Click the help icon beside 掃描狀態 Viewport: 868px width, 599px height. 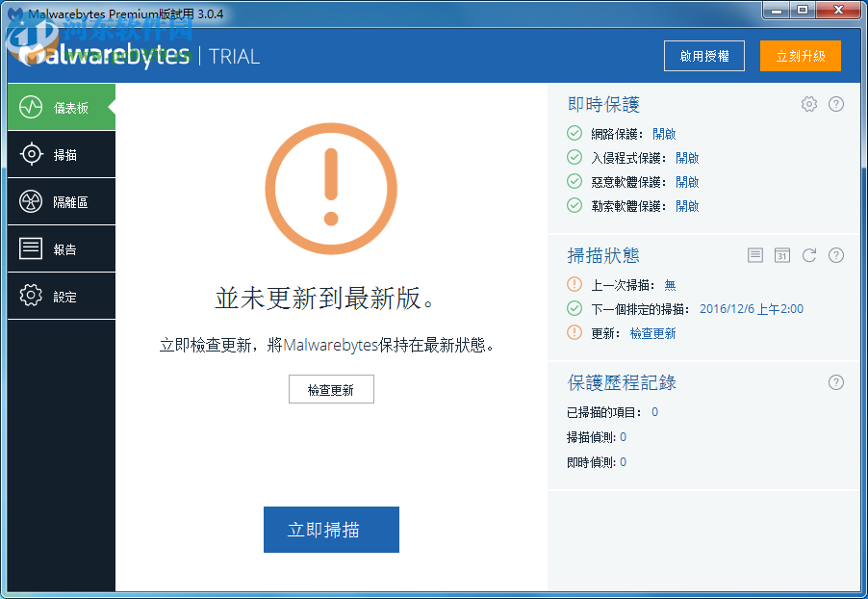click(x=835, y=254)
